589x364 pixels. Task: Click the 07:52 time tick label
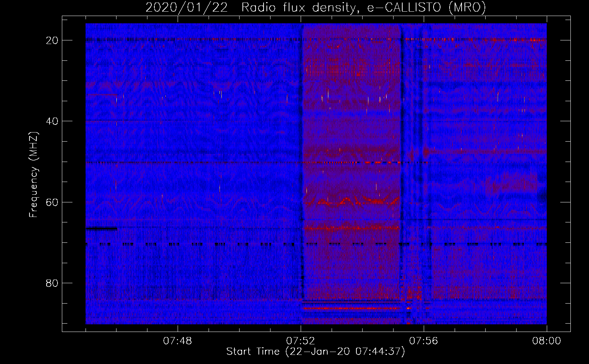pyautogui.click(x=301, y=341)
